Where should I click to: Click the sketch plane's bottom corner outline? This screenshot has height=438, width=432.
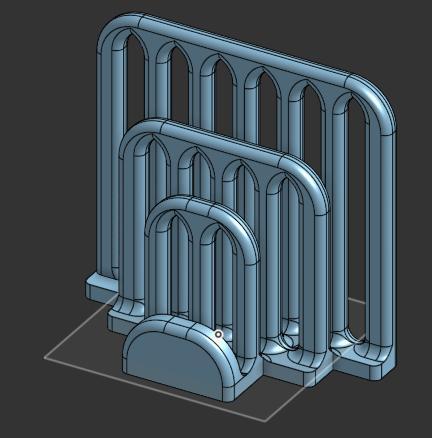[266, 421]
